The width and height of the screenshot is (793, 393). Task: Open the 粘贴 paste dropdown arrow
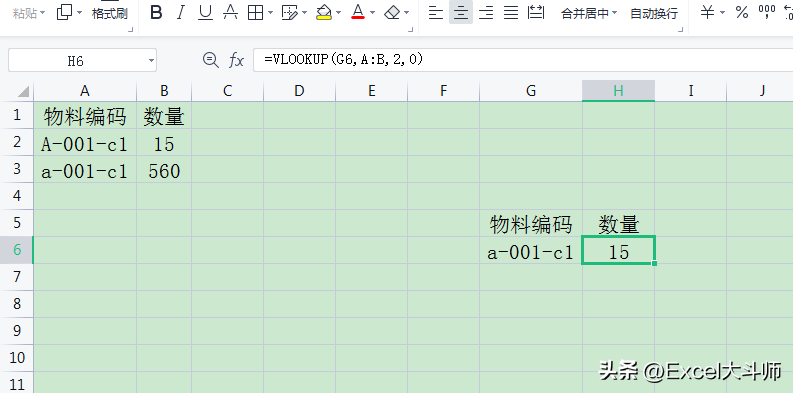click(x=41, y=13)
